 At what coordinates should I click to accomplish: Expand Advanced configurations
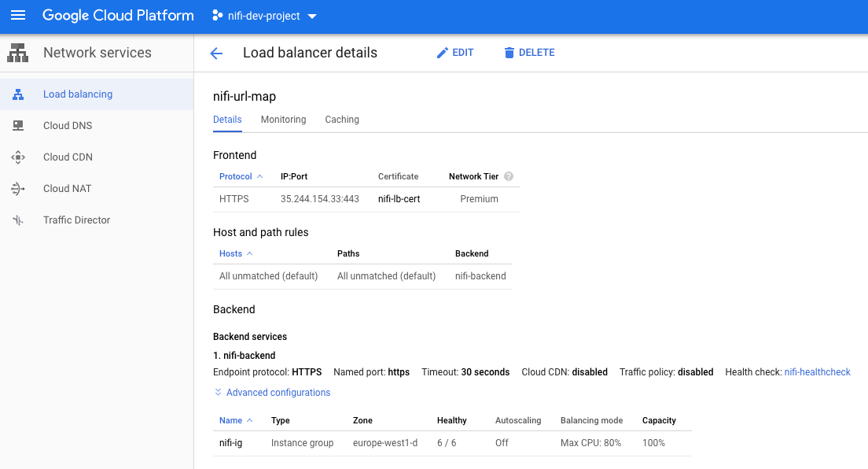(272, 392)
